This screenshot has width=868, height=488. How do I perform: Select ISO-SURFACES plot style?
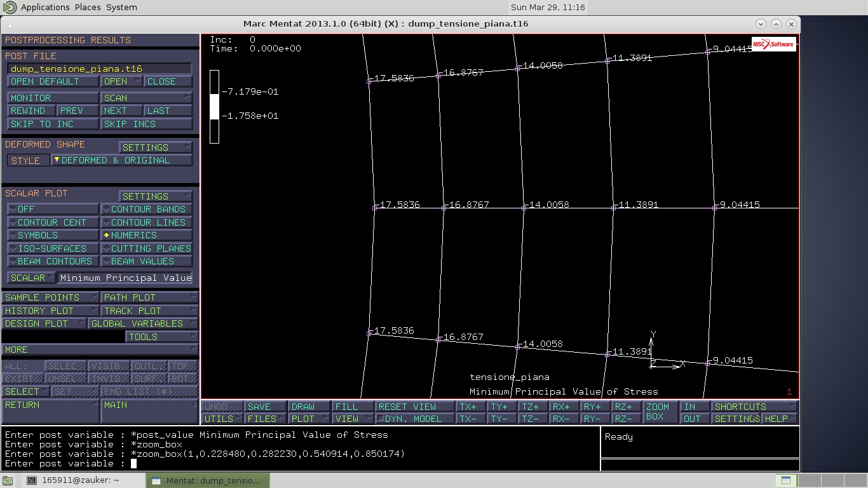point(53,248)
